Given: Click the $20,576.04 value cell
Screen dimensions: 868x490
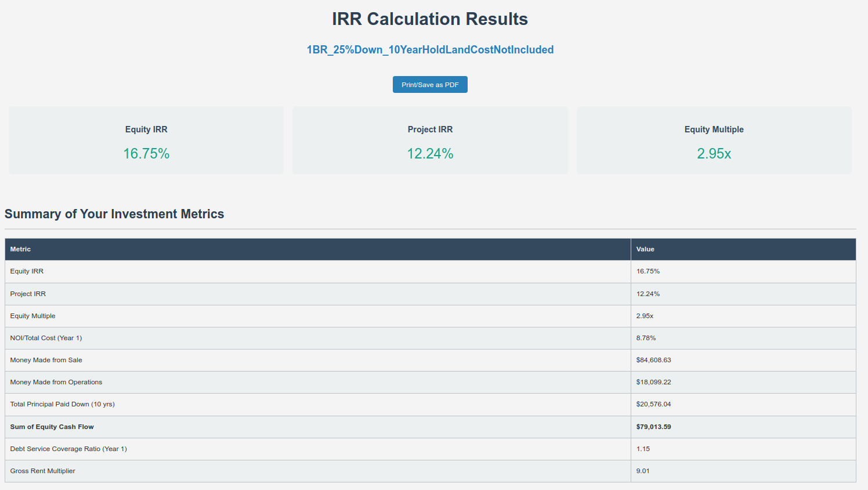Looking at the screenshot, I should [743, 404].
